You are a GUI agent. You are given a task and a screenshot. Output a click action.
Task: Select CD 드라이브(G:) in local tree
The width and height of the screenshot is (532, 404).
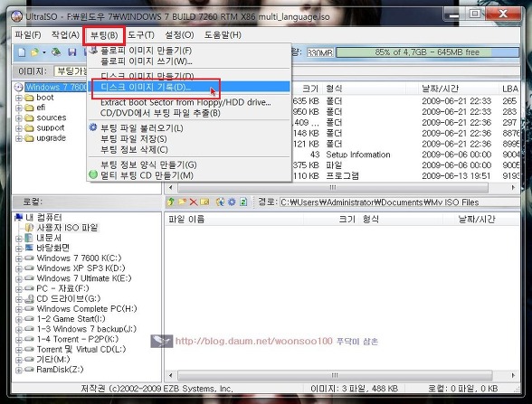pyautogui.click(x=68, y=298)
